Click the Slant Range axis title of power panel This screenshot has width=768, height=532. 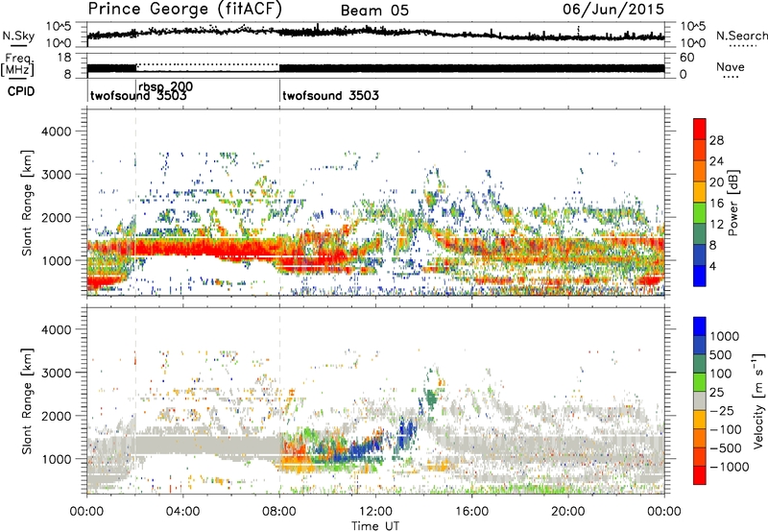[x=27, y=203]
